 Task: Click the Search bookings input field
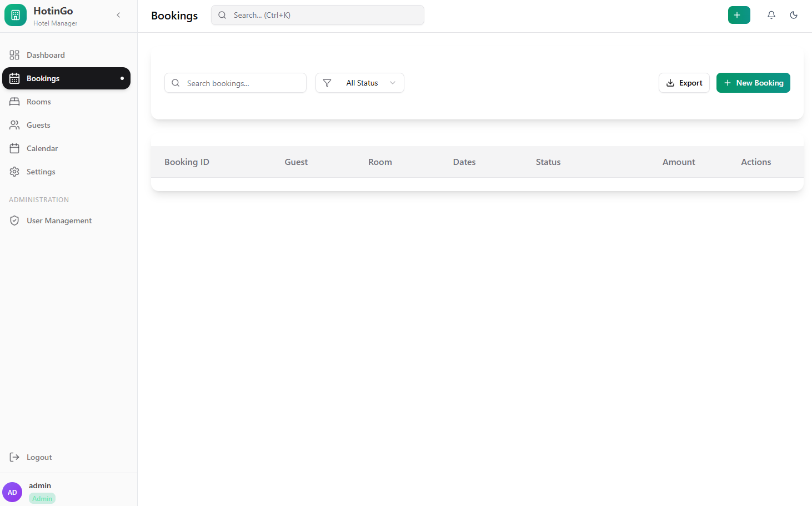(x=235, y=82)
